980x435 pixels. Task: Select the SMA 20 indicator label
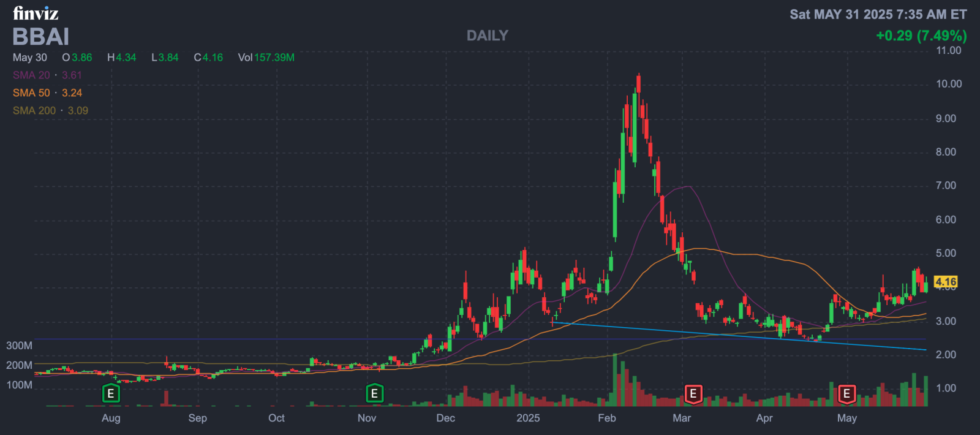tap(31, 75)
